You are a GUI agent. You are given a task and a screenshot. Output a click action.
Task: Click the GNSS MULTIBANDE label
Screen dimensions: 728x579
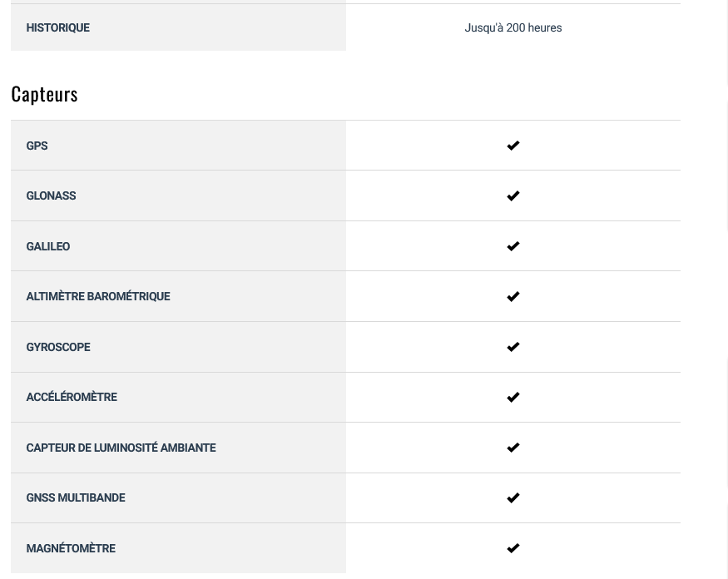(76, 497)
